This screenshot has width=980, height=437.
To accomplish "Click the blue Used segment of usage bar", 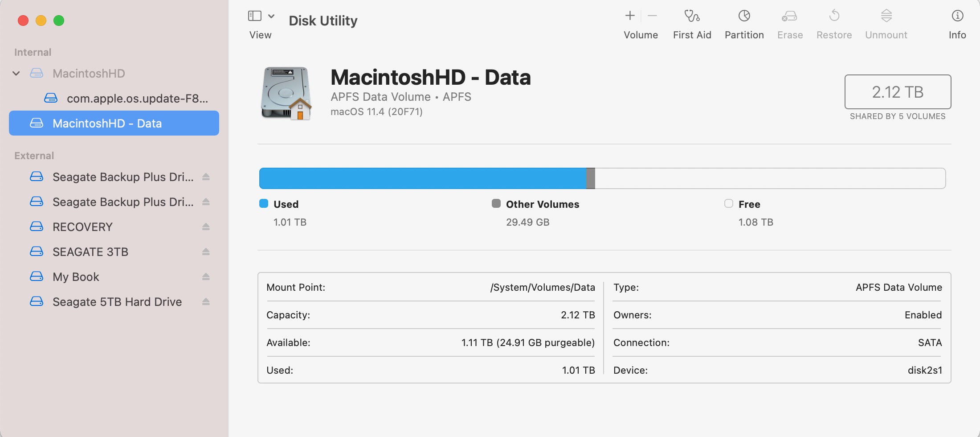I will pos(423,178).
